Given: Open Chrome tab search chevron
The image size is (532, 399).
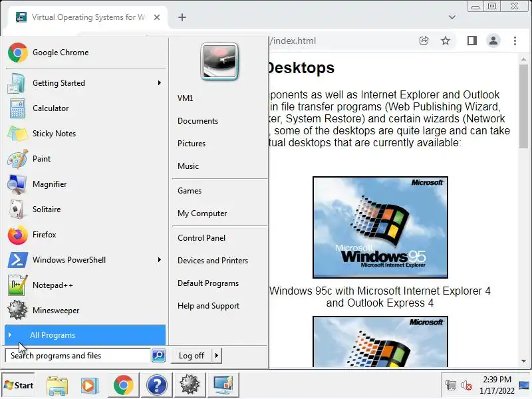Looking at the screenshot, I should 452,17.
